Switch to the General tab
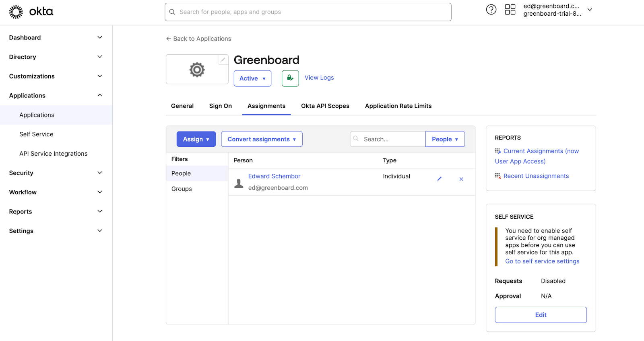The height and width of the screenshot is (341, 644). point(182,106)
